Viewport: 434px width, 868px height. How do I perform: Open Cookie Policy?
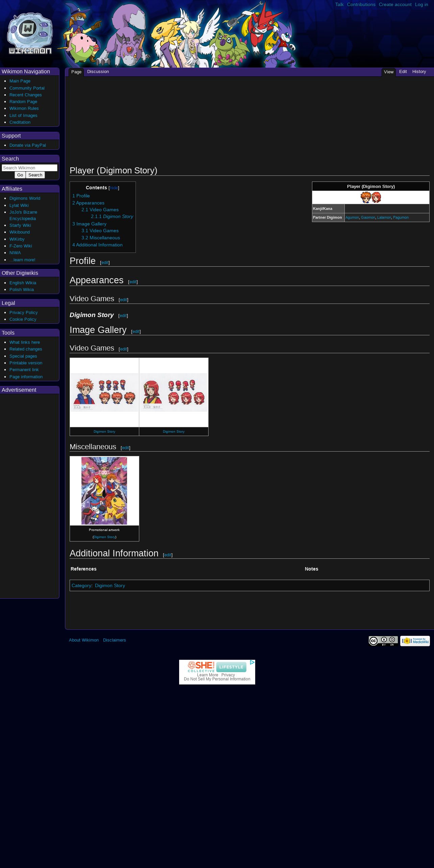point(23,319)
